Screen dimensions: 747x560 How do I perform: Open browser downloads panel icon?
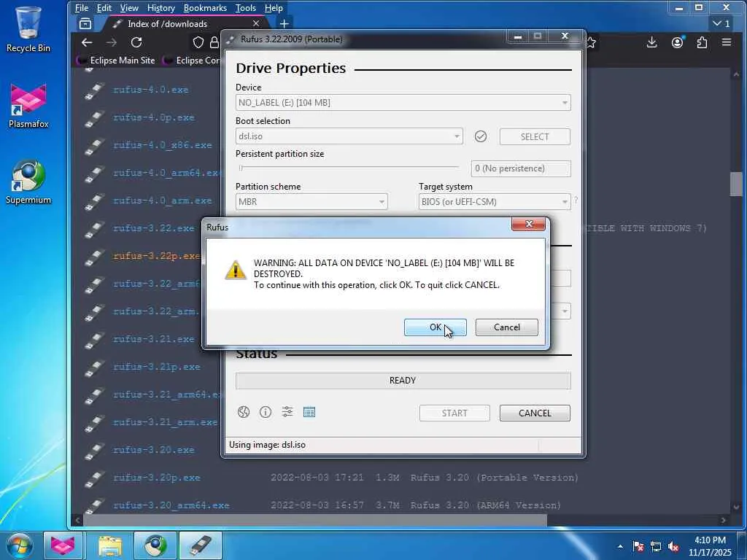tap(651, 42)
